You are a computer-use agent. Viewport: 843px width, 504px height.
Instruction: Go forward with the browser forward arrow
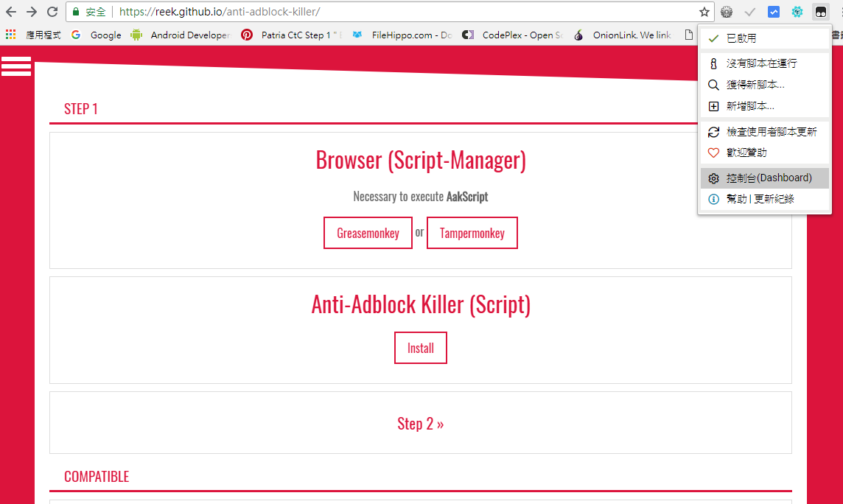(x=32, y=11)
